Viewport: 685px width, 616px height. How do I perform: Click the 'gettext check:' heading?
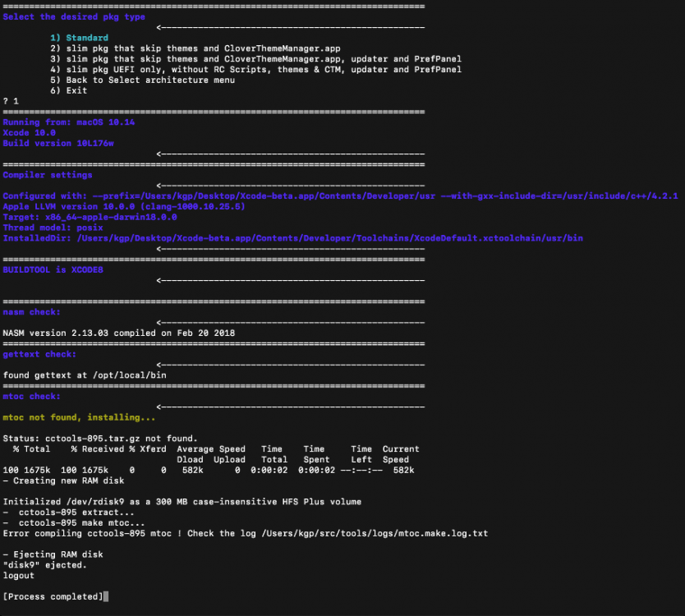39,354
